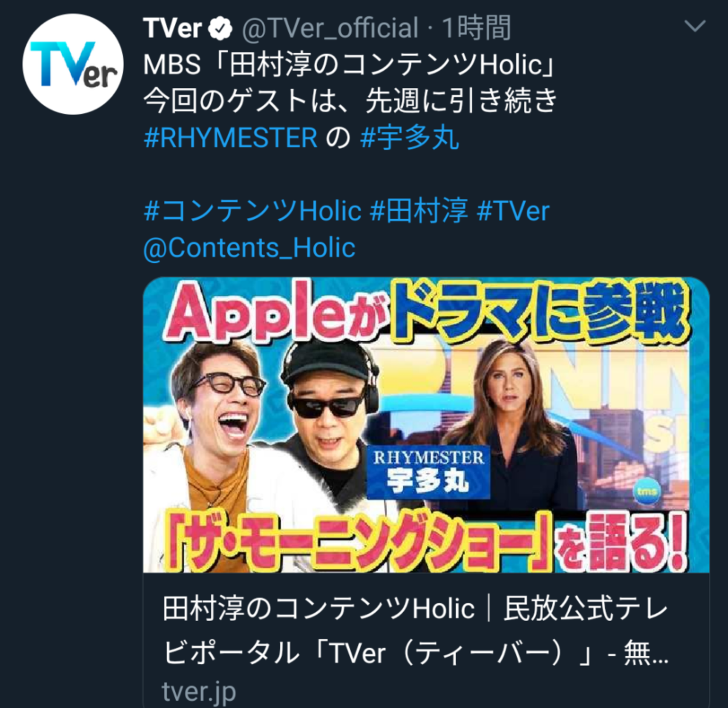Select the #田村淳 hashtag
The height and width of the screenshot is (708, 728).
tap(419, 211)
